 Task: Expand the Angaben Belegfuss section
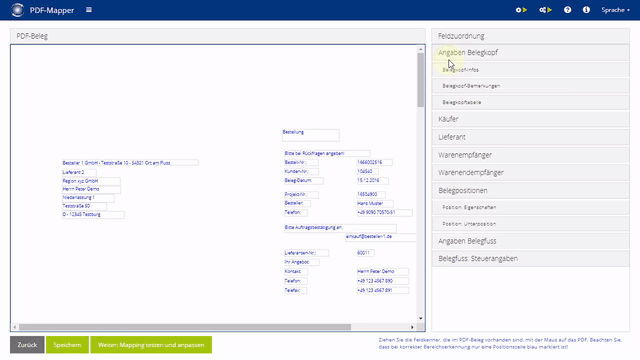click(531, 241)
